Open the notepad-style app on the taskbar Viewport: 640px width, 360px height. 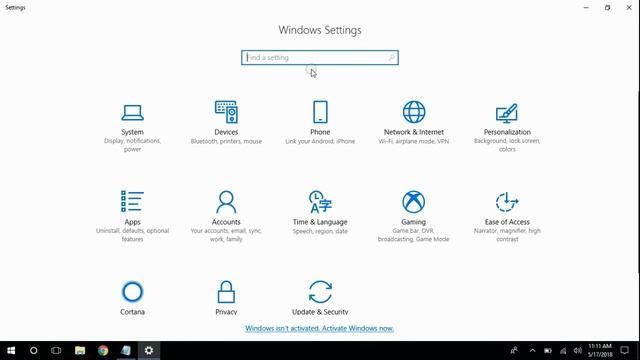tap(126, 351)
